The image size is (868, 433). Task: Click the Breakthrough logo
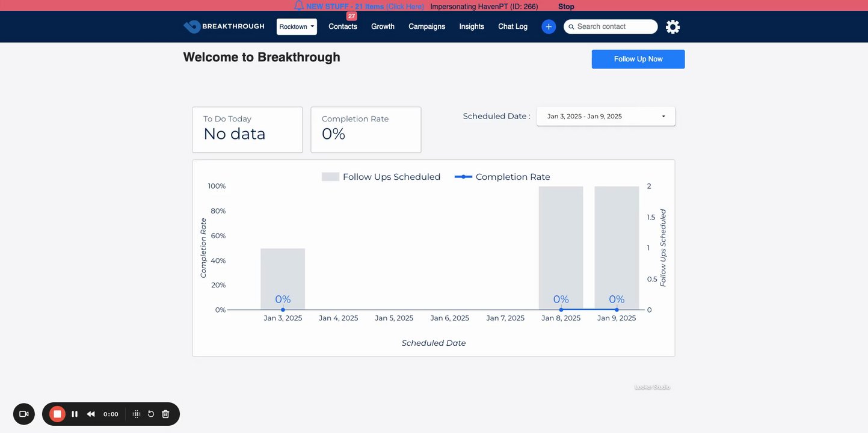(224, 26)
